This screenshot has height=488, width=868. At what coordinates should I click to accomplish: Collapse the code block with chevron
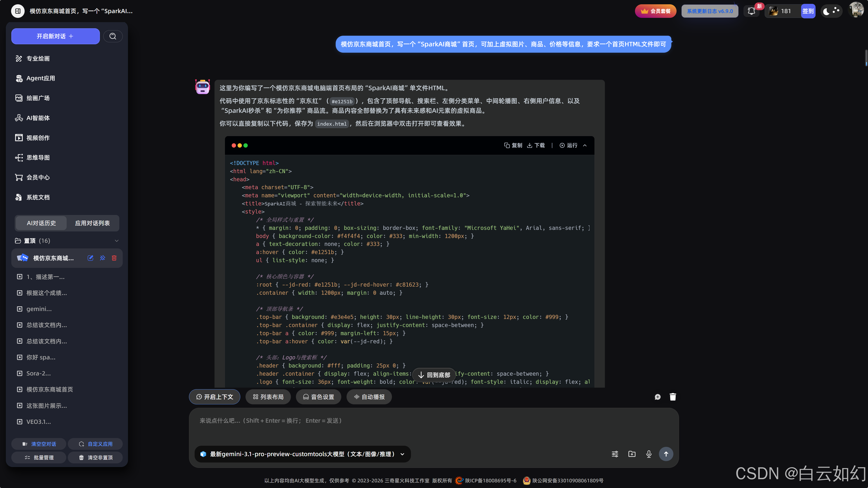pos(585,145)
